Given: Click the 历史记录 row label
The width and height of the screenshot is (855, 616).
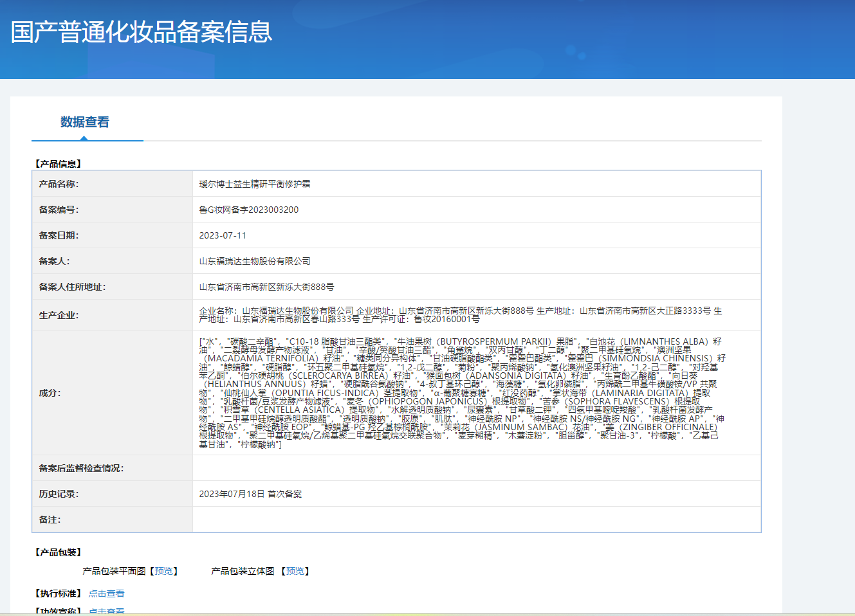Looking at the screenshot, I should [x=59, y=494].
